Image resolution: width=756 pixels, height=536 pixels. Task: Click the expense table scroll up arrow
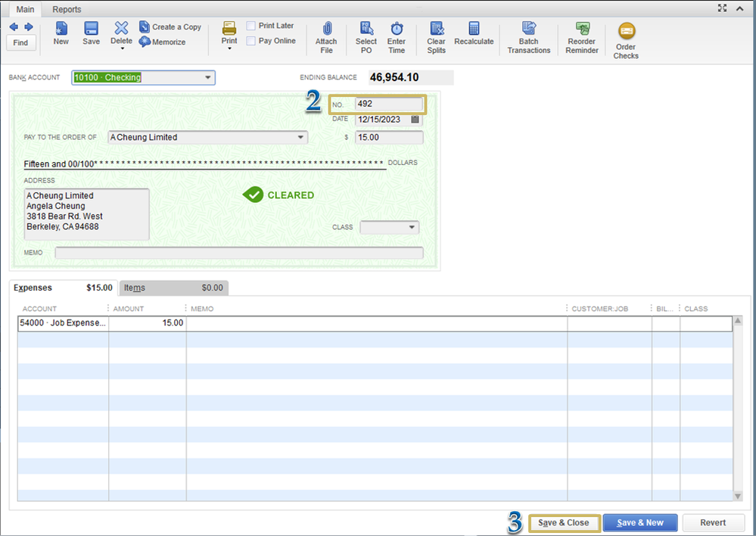738,321
